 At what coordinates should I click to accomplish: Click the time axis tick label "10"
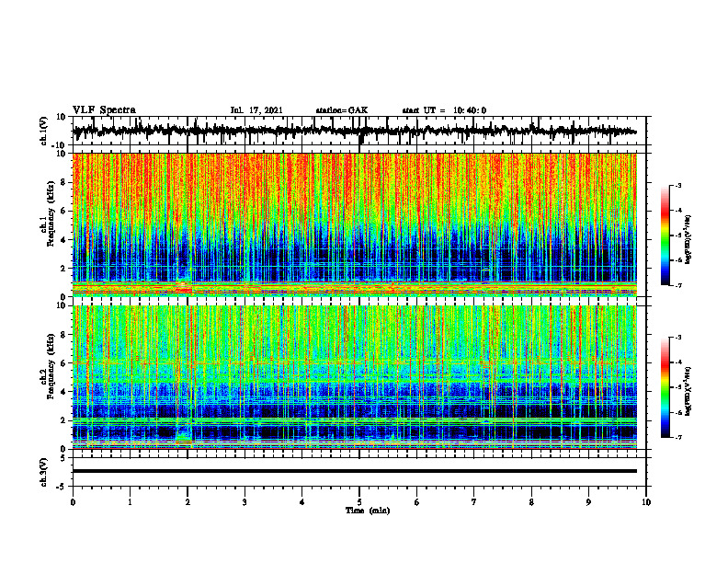point(646,502)
